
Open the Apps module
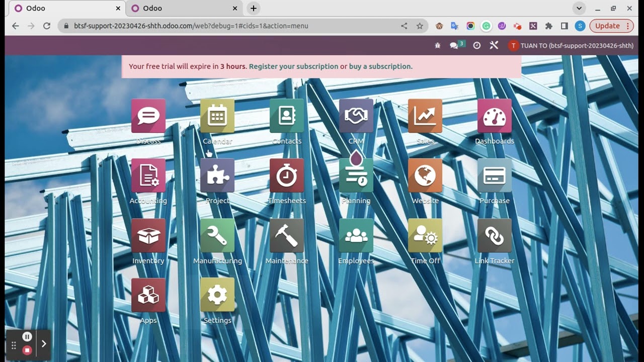coord(148,295)
